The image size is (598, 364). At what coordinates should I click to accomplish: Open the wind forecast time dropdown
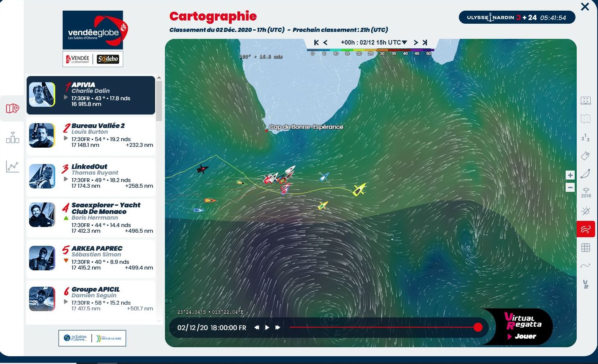click(x=374, y=43)
